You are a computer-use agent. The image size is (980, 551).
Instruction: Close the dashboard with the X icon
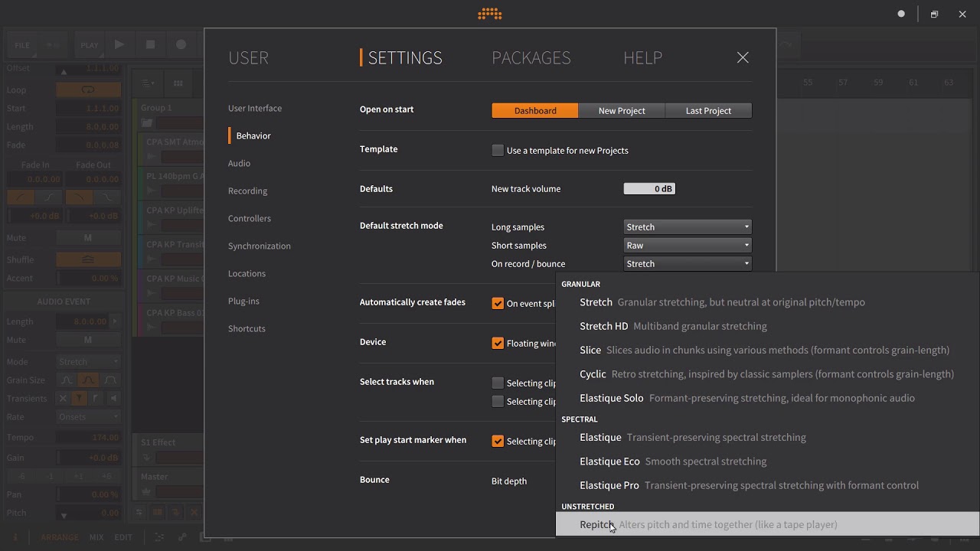pos(743,57)
